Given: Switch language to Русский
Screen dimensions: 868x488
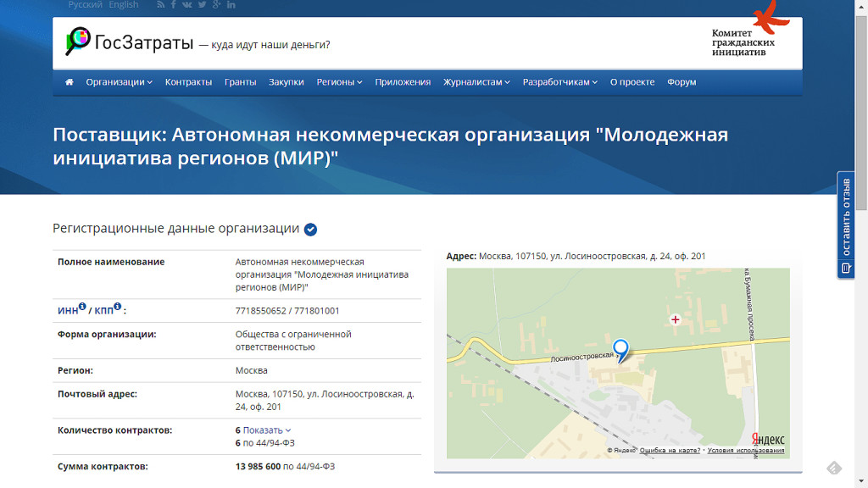Looking at the screenshot, I should [x=86, y=4].
